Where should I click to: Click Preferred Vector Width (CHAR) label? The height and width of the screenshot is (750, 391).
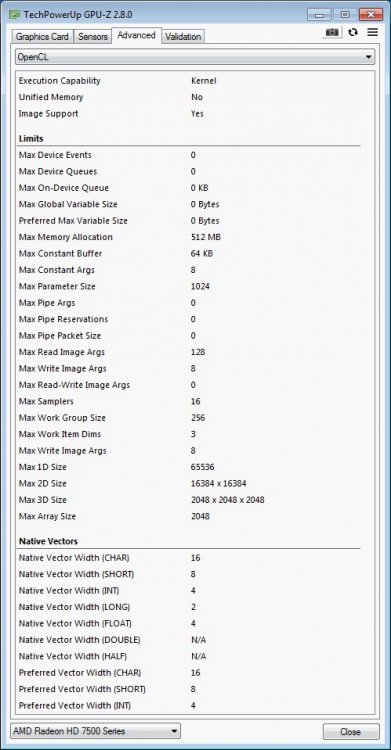tap(80, 673)
